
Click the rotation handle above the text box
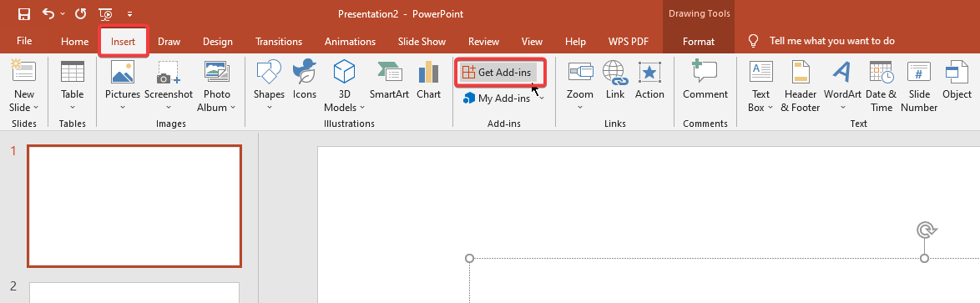pyautogui.click(x=925, y=230)
